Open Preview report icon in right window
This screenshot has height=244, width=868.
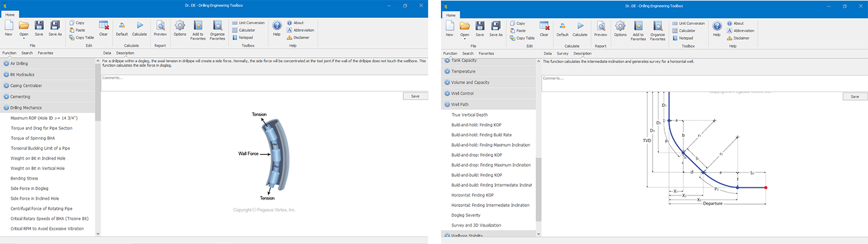[x=601, y=25]
